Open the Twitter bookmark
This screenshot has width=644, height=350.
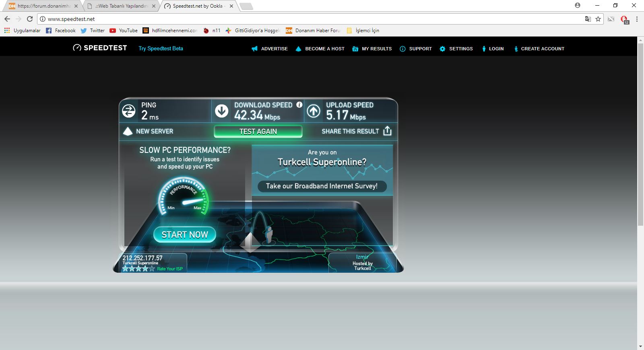tap(93, 31)
